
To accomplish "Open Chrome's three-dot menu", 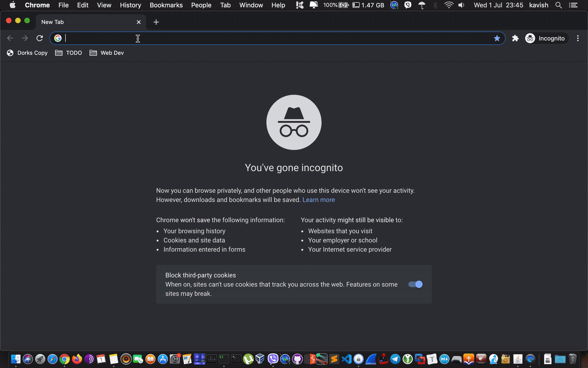I will [577, 38].
